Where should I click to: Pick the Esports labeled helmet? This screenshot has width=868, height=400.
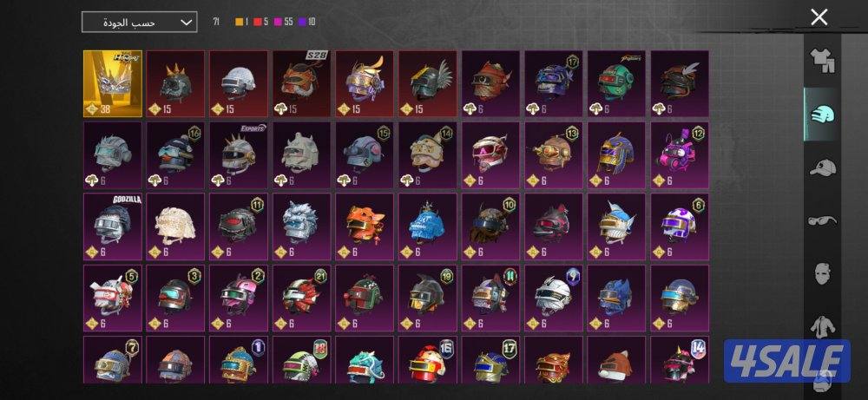(240, 155)
